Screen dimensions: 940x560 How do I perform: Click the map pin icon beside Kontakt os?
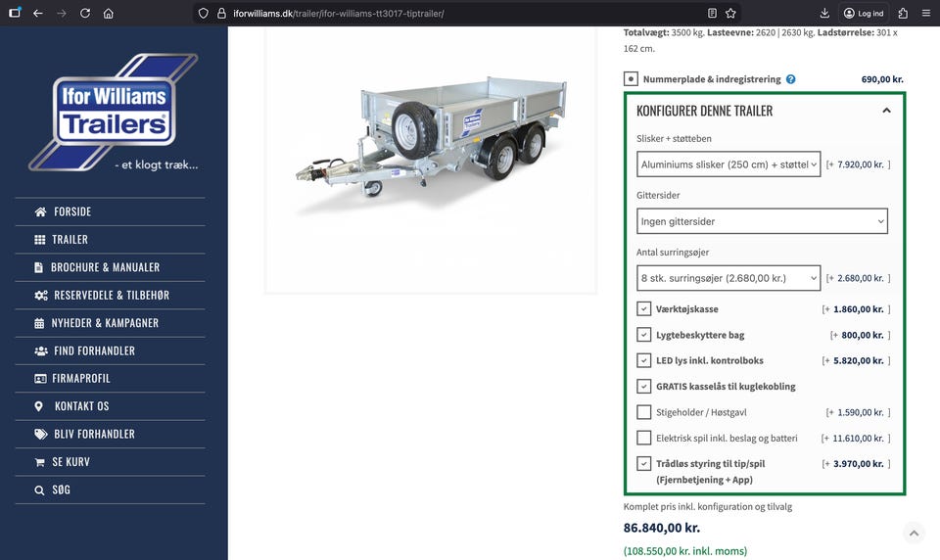coord(38,406)
